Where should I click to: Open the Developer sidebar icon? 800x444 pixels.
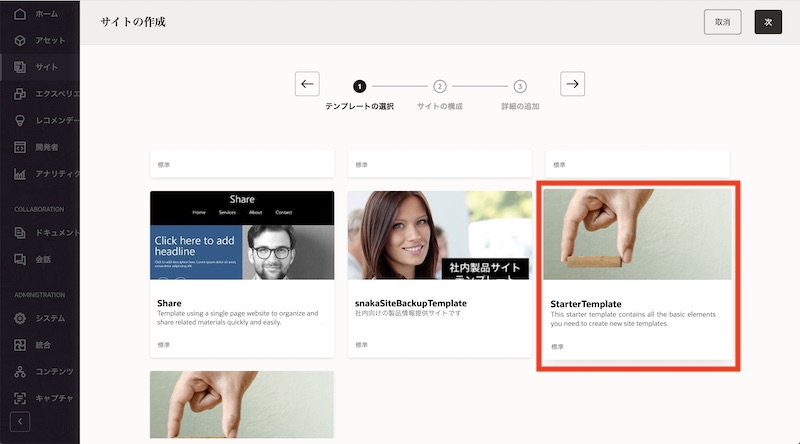(x=20, y=148)
